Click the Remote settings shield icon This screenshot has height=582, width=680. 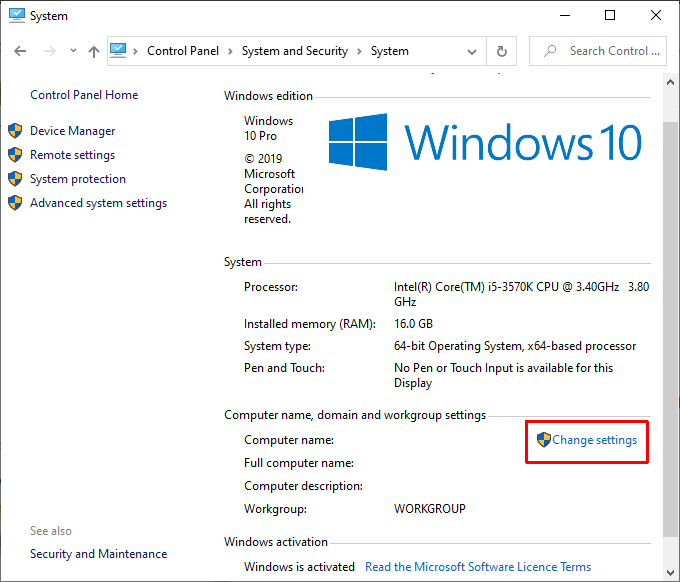point(15,155)
